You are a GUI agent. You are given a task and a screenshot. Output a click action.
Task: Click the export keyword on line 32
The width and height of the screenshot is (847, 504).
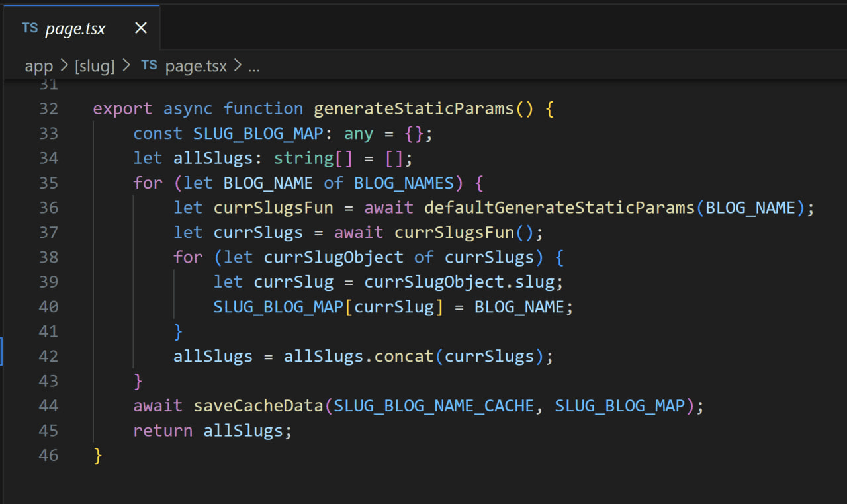122,108
